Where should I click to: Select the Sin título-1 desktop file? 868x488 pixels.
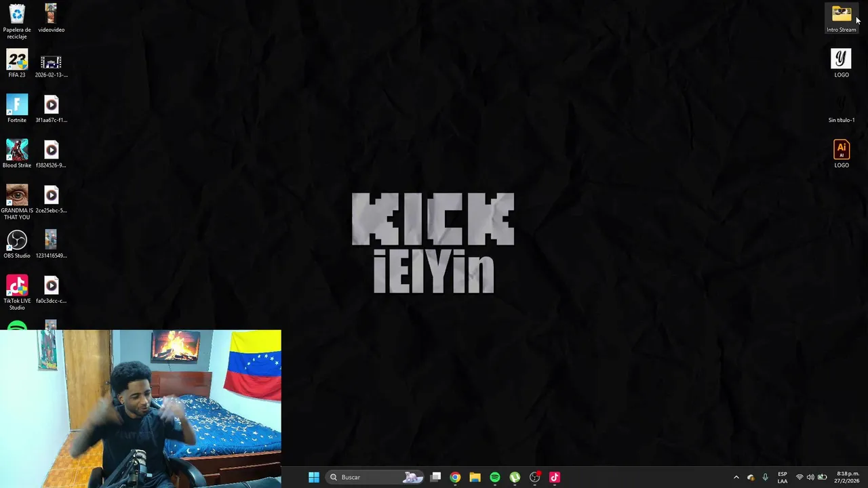(x=841, y=108)
